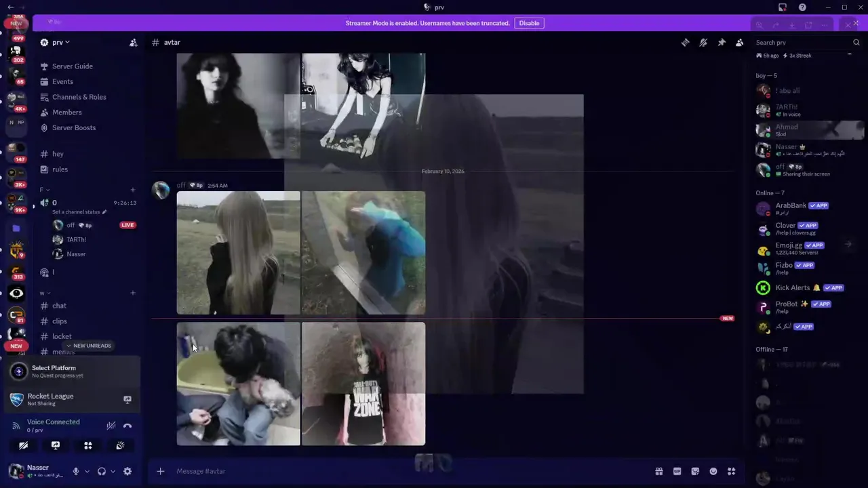This screenshot has height=488, width=868.
Task: Toggle the channel notification bell icon
Action: coord(703,42)
